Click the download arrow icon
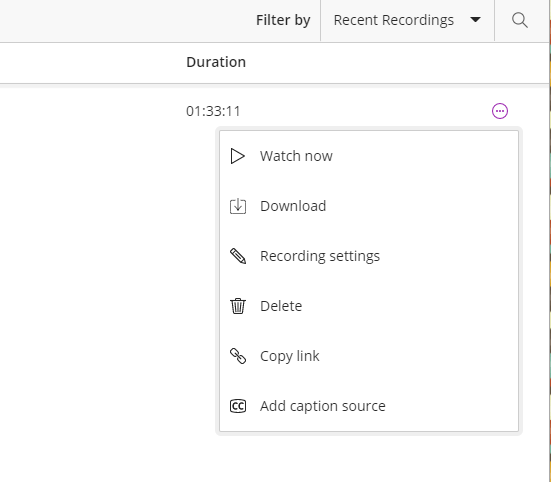The height and width of the screenshot is (482, 551). coord(238,206)
